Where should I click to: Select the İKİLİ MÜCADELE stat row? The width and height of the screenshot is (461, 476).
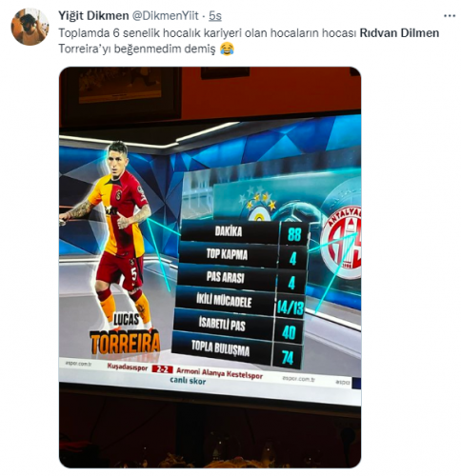click(x=240, y=303)
